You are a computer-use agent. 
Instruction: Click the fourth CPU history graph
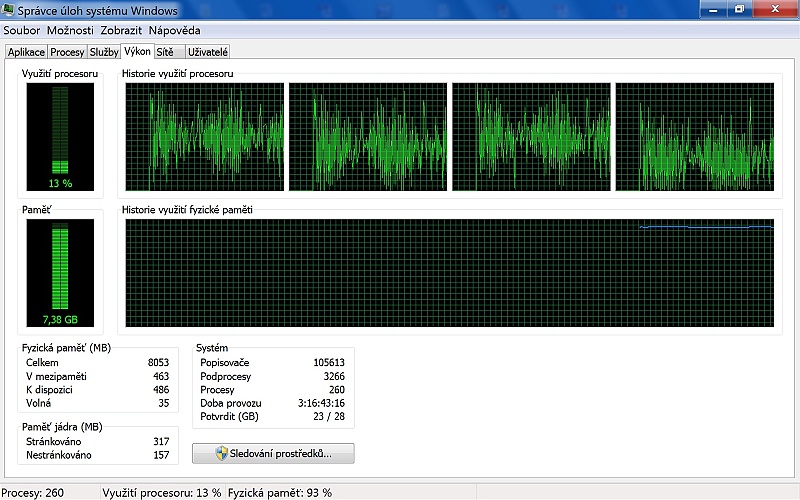click(694, 137)
